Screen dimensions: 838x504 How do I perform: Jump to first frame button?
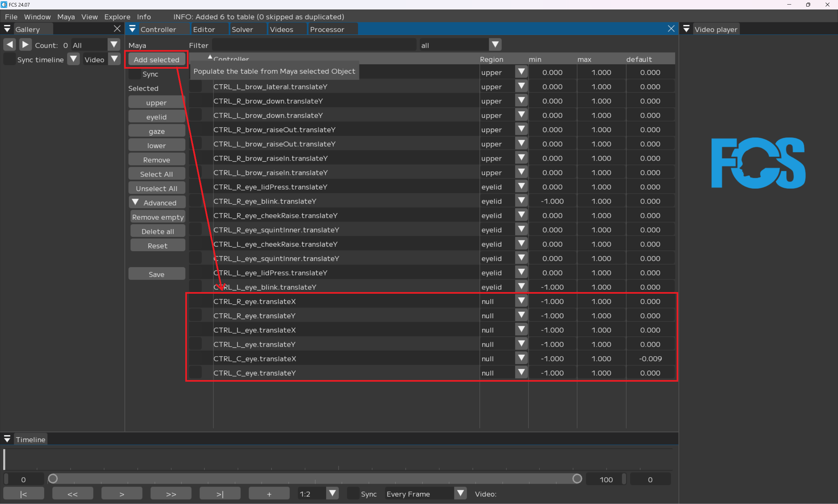point(24,494)
